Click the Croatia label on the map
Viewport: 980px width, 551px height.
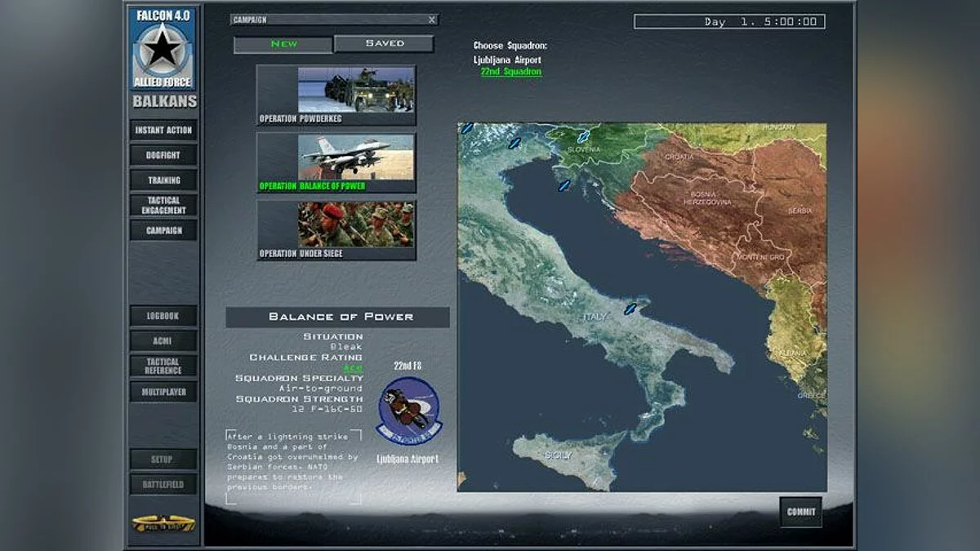tap(679, 157)
